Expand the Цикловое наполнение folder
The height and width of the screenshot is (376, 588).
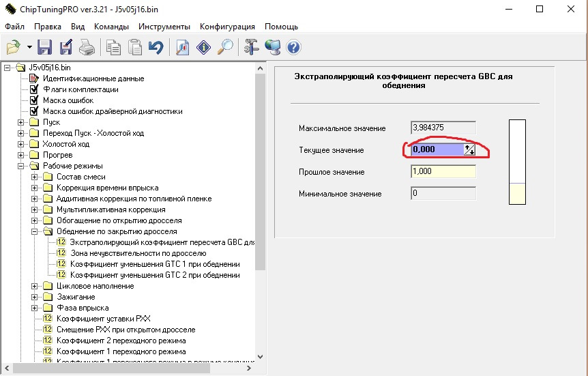(x=35, y=286)
